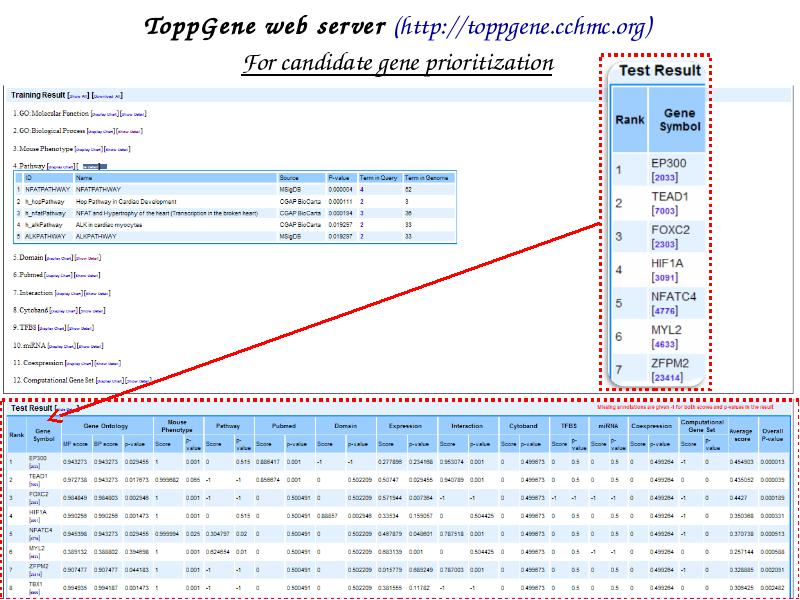Screen dimensions: 800x600
Task: Click Term in Query value 4 for NFATPATHWAY
Action: (362, 190)
